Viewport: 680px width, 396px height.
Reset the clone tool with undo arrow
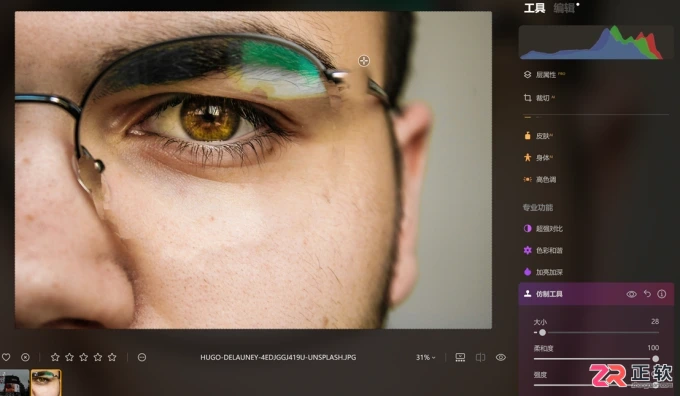pos(647,294)
